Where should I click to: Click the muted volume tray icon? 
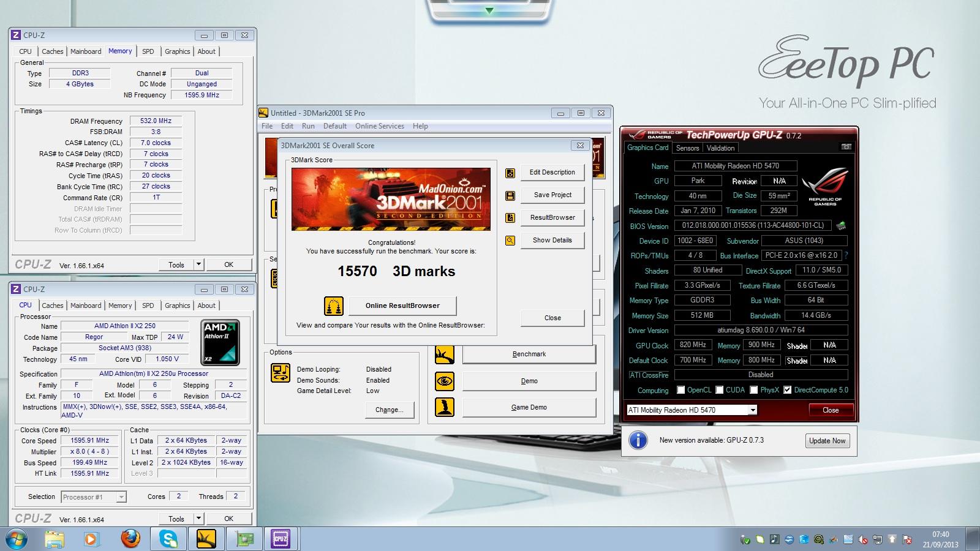click(x=863, y=539)
